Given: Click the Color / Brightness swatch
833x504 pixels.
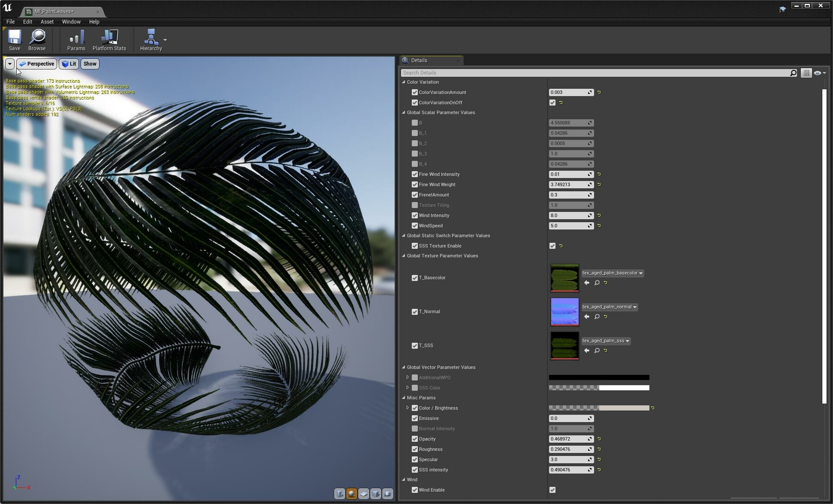Looking at the screenshot, I should [599, 408].
